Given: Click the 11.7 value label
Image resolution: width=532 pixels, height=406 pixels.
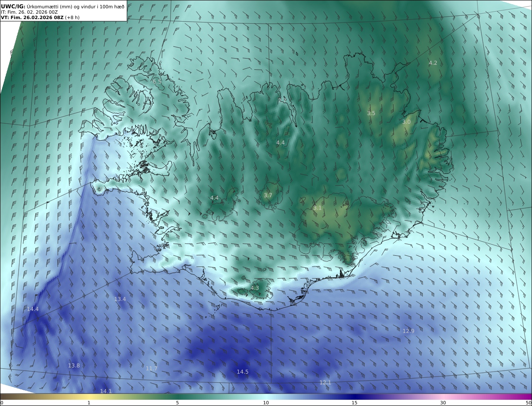Looking at the screenshot, I should pyautogui.click(x=152, y=368).
